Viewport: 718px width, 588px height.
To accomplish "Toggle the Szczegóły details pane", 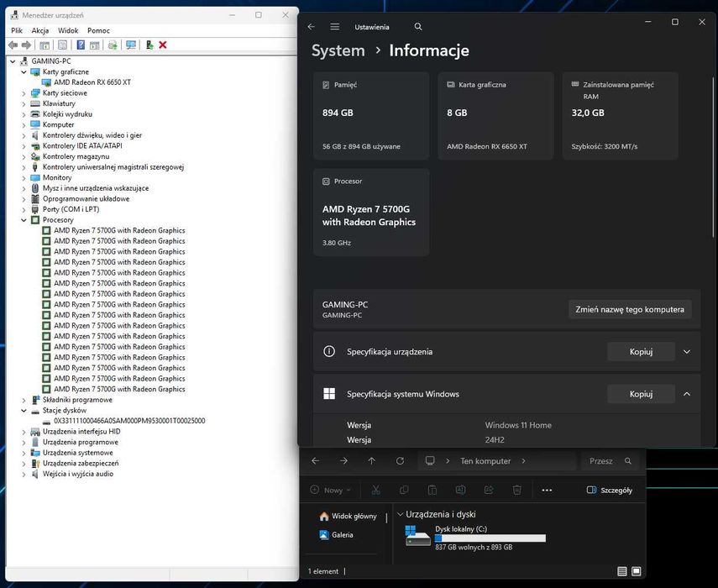I will click(x=610, y=490).
